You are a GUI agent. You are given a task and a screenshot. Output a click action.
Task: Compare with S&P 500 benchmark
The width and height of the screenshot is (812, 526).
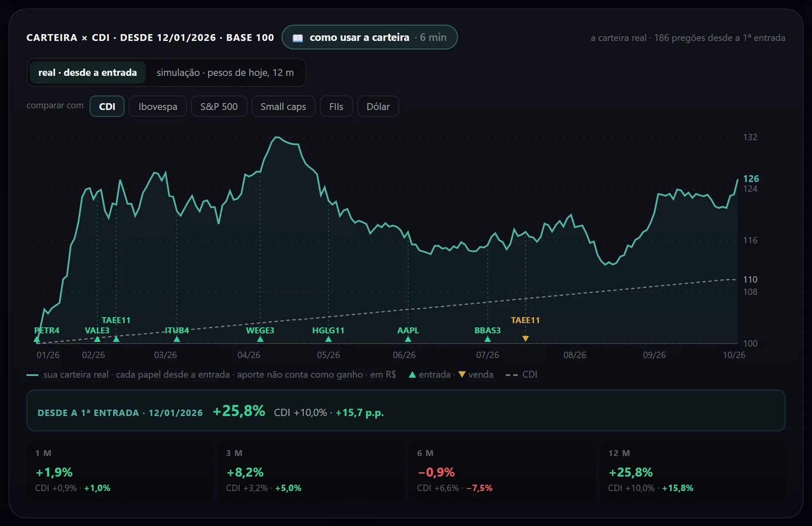[x=219, y=106]
